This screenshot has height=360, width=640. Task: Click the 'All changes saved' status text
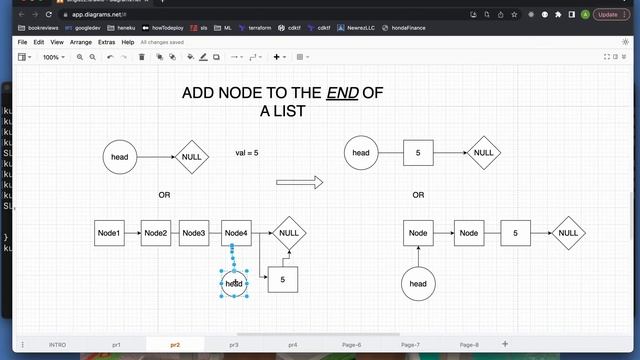(x=162, y=42)
